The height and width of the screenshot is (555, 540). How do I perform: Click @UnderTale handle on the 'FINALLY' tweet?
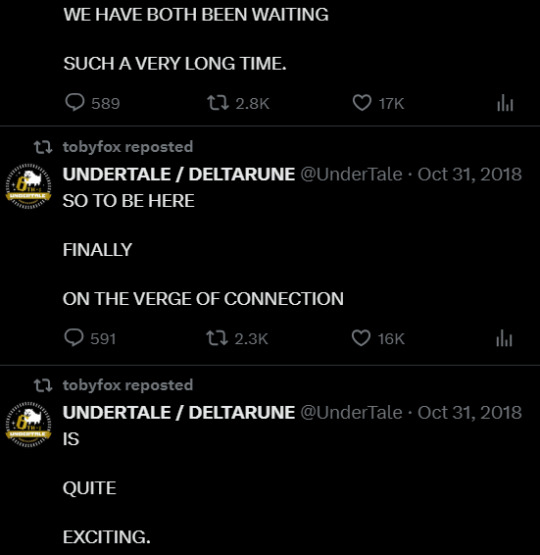(x=351, y=174)
